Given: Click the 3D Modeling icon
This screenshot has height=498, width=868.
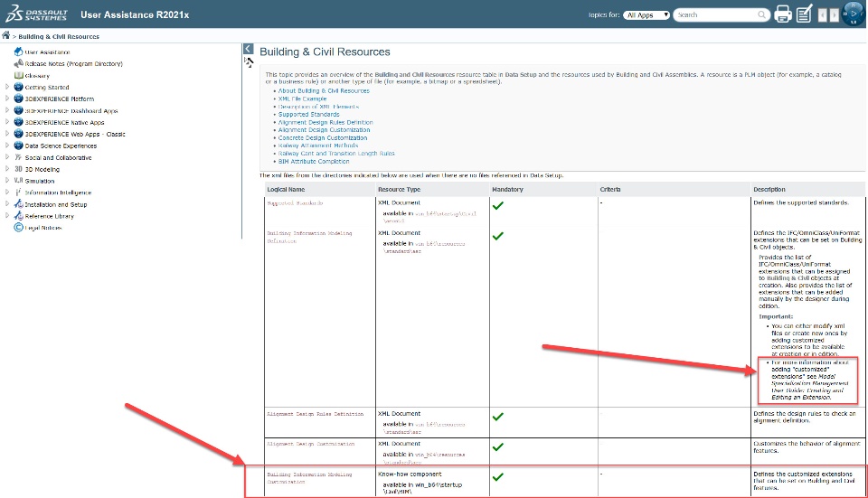Looking at the screenshot, I should 18,169.
